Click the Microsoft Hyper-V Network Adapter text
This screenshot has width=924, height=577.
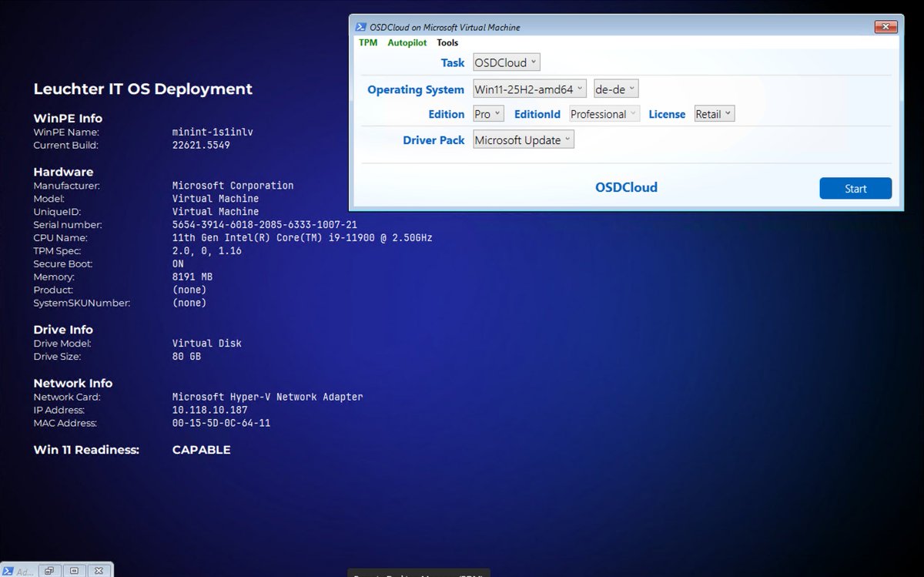tap(267, 398)
